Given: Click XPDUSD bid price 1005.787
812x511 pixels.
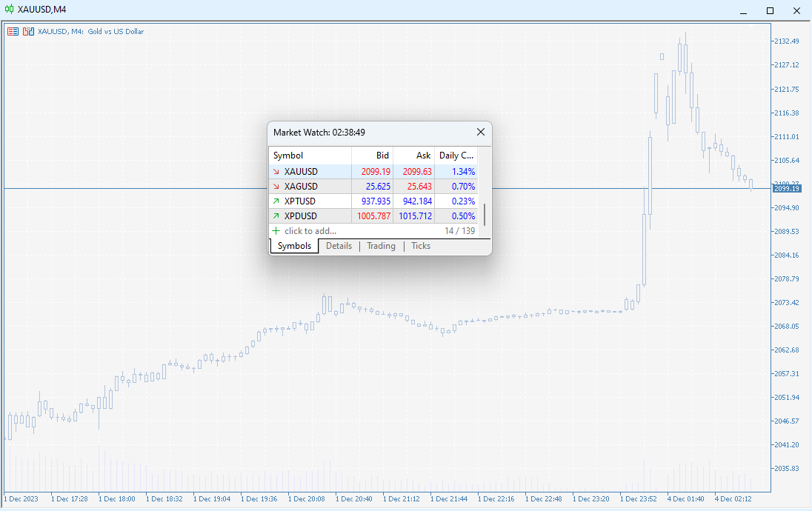Looking at the screenshot, I should coord(374,216).
